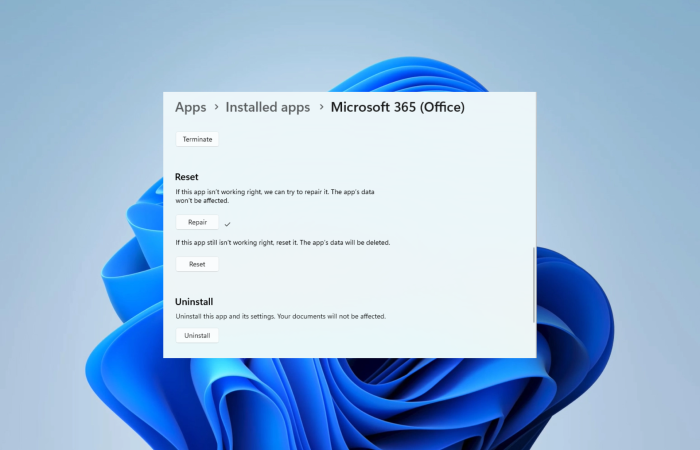
Task: Go back to Apps in the breadcrumb
Action: pyautogui.click(x=191, y=107)
